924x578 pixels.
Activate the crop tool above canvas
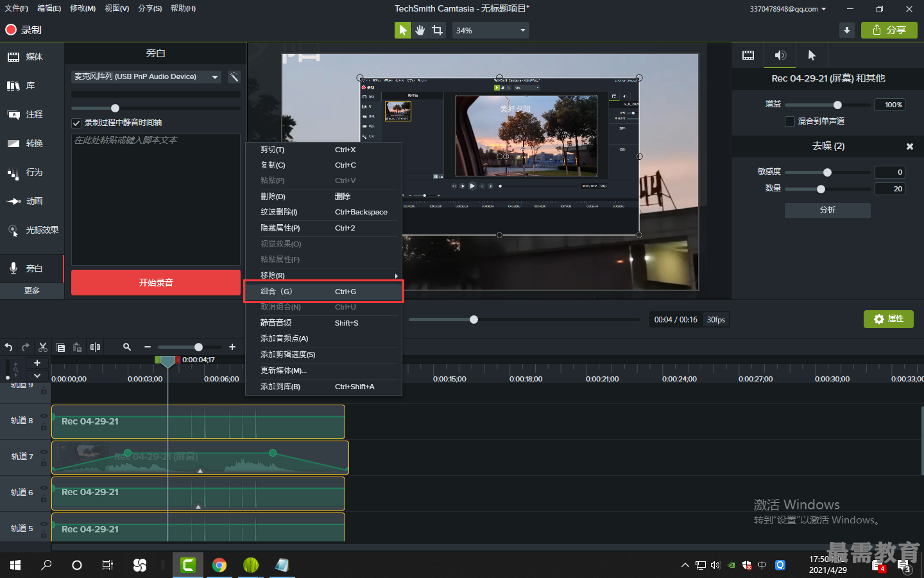coord(438,30)
